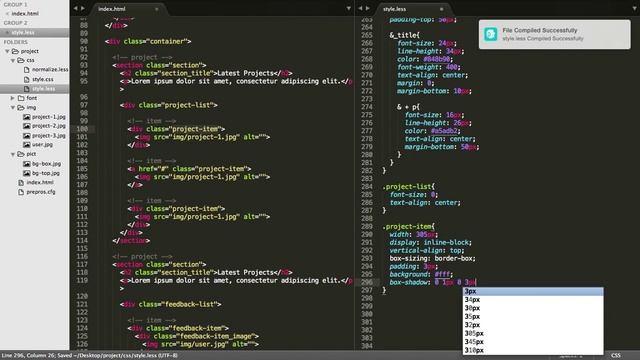Open user.jpg image file
Image resolution: width=640 pixels, height=360 pixels.
(x=42, y=144)
